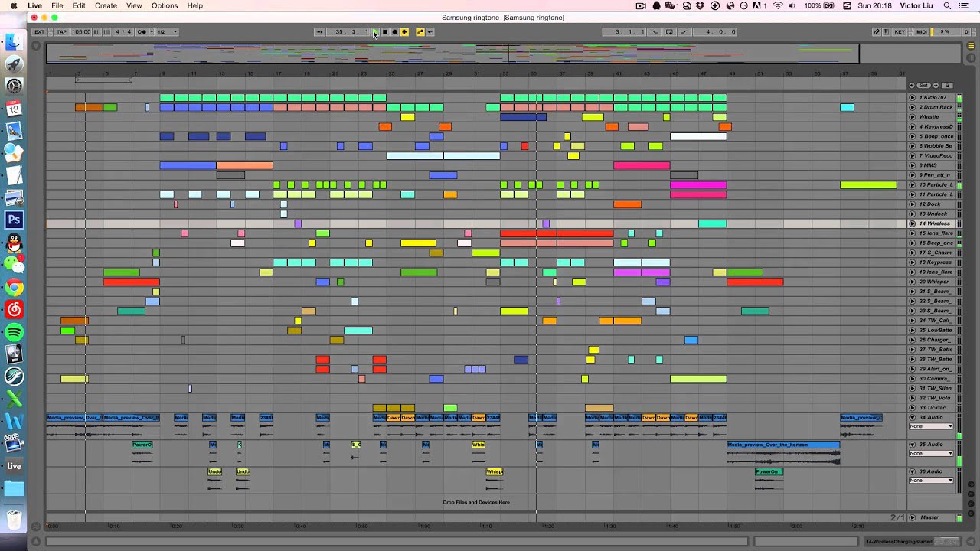Toggle the Returns (R) section visibility
Screen dimensions: 980x551
click(971, 494)
